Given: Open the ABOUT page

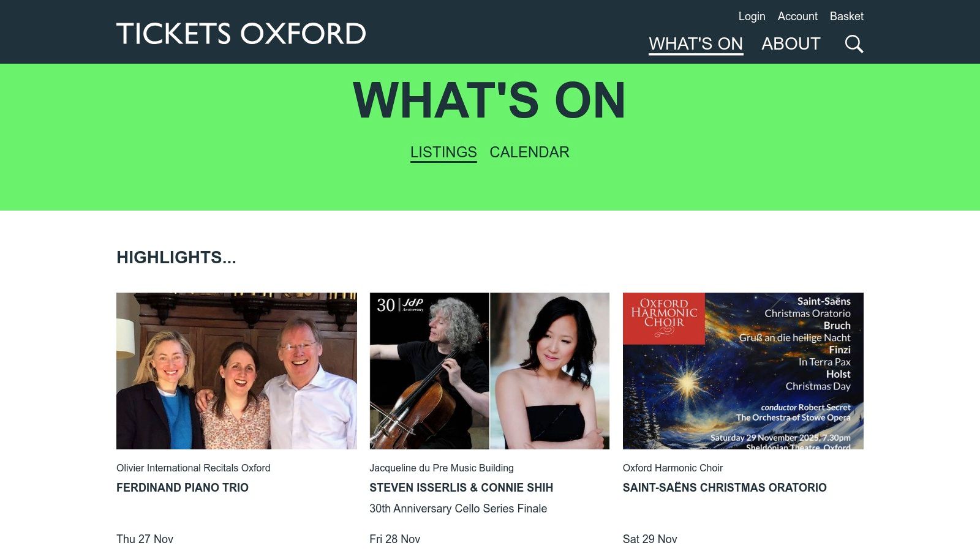Looking at the screenshot, I should (x=791, y=43).
